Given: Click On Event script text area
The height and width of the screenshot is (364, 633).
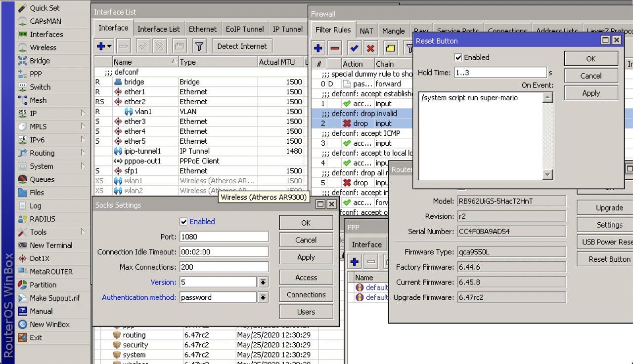Looking at the screenshot, I should click(480, 136).
